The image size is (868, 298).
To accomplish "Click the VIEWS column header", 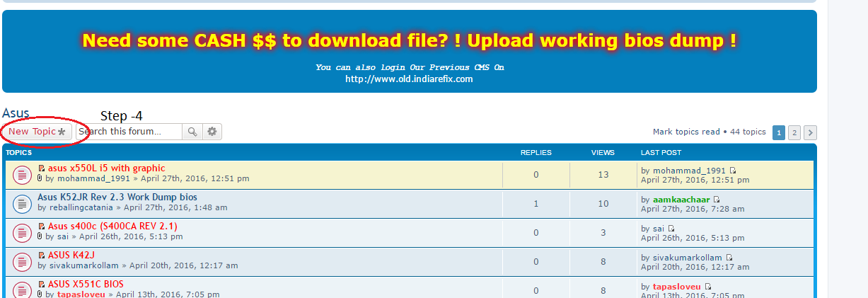I will click(x=603, y=152).
